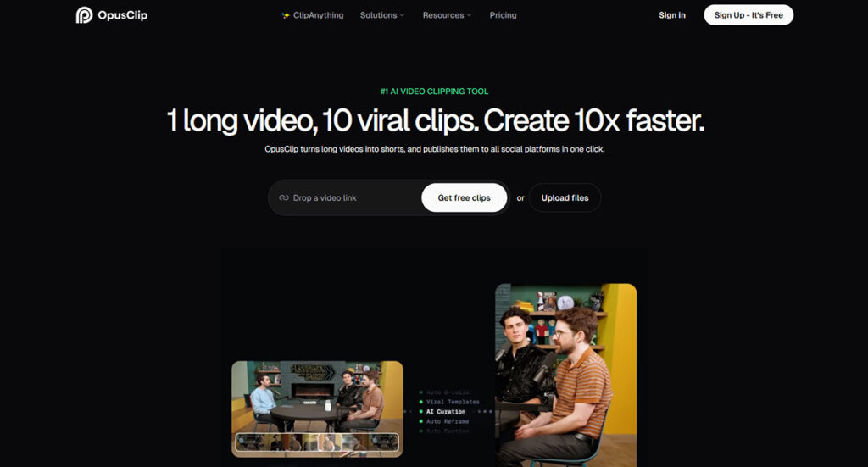
Task: Click the Upload files button
Action: tap(565, 197)
